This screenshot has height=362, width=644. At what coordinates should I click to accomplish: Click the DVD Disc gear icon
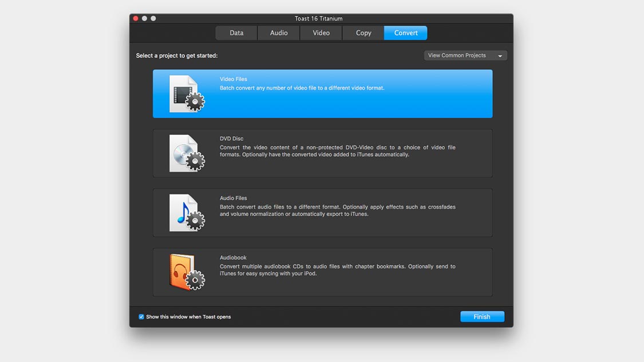[187, 153]
